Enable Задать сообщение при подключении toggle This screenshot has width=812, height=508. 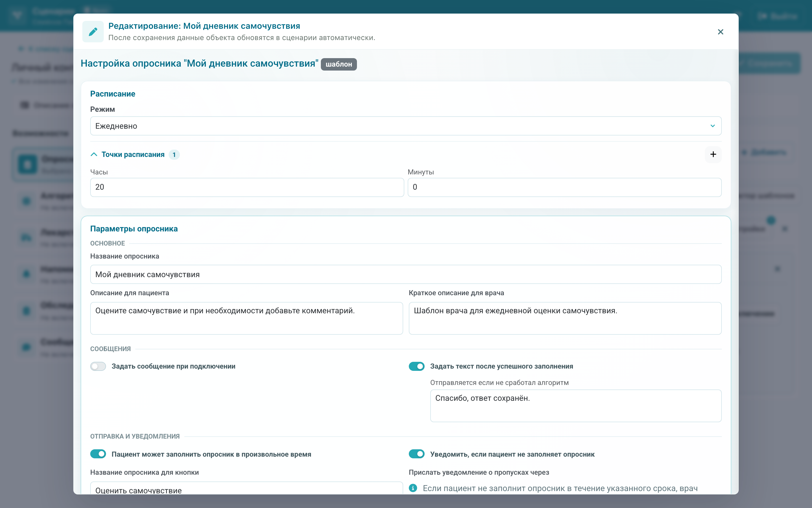pyautogui.click(x=98, y=366)
